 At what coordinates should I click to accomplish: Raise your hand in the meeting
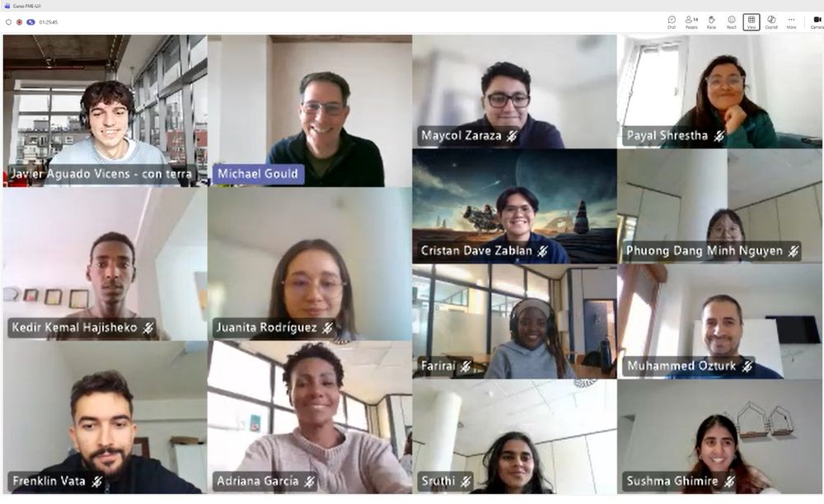coord(712,22)
